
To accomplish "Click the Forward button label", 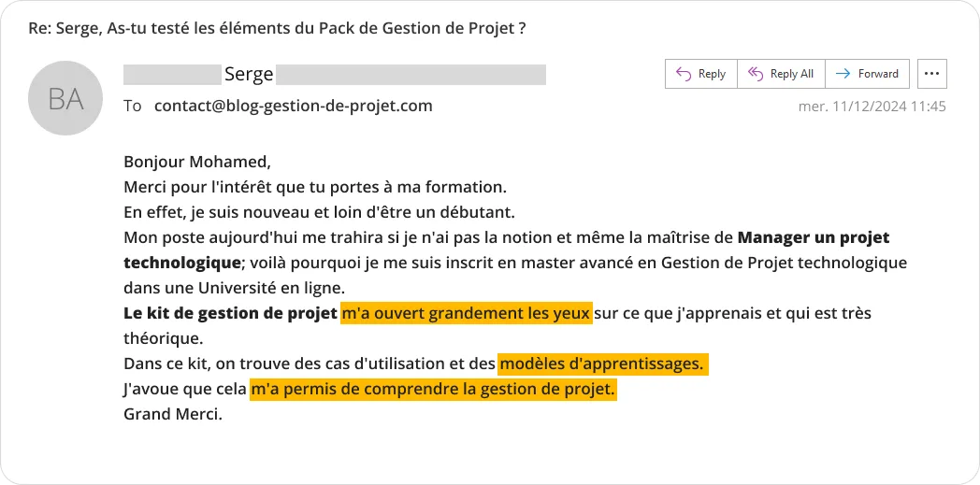I will pos(878,74).
